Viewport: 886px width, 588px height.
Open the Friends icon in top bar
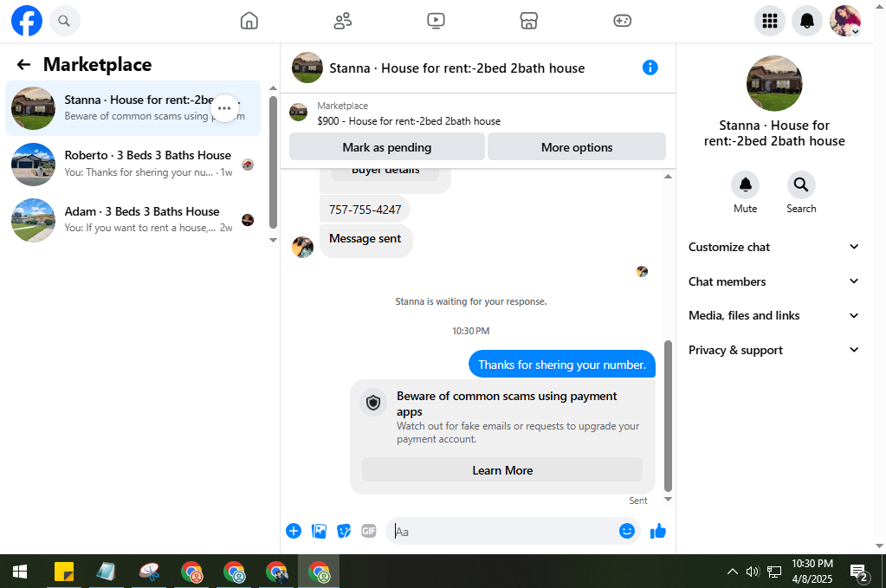(x=342, y=21)
